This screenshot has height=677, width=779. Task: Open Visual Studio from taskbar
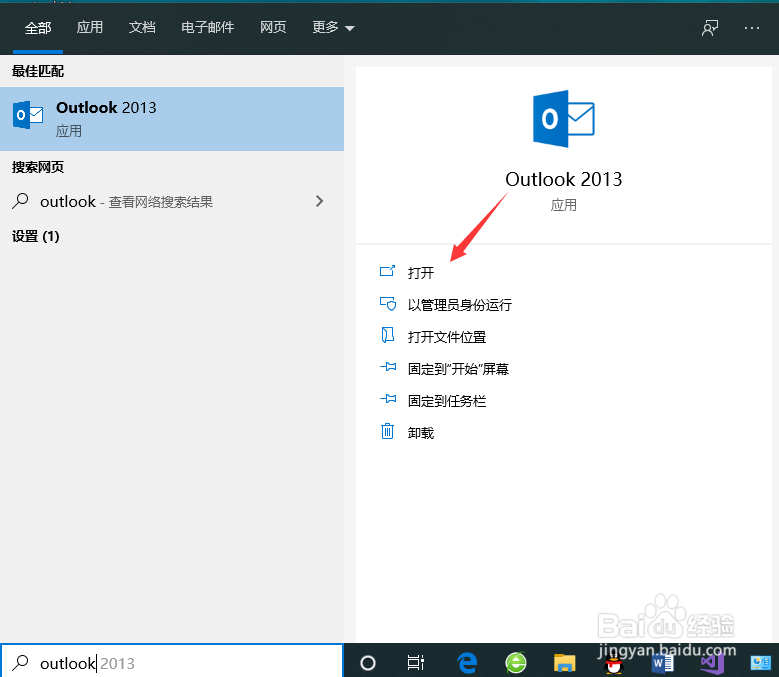pyautogui.click(x=711, y=663)
